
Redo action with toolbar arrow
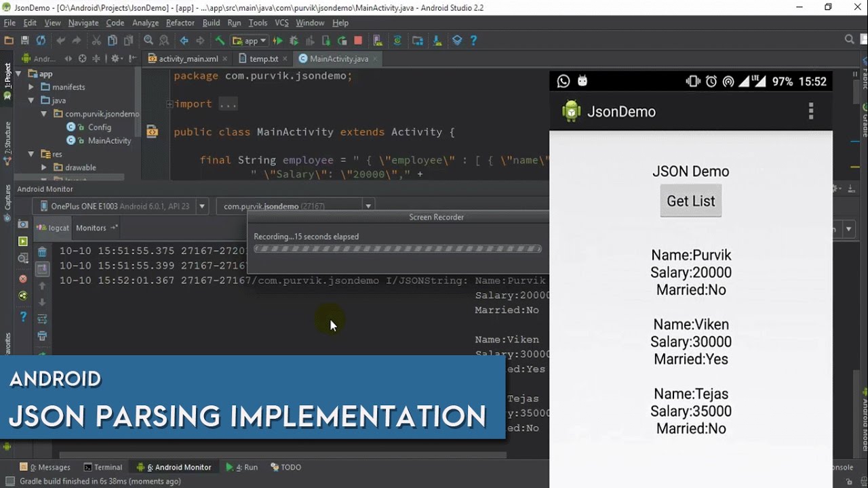tap(76, 41)
